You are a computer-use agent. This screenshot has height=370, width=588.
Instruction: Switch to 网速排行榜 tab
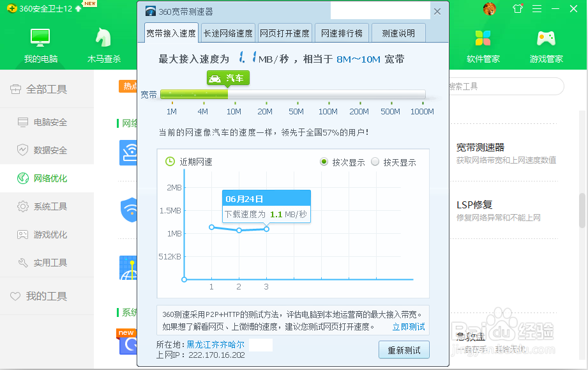click(x=342, y=33)
